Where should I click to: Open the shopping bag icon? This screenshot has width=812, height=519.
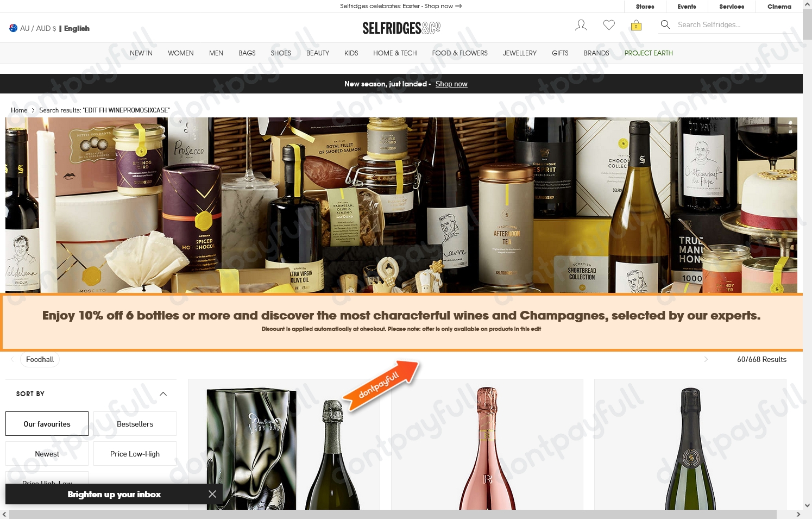point(636,25)
